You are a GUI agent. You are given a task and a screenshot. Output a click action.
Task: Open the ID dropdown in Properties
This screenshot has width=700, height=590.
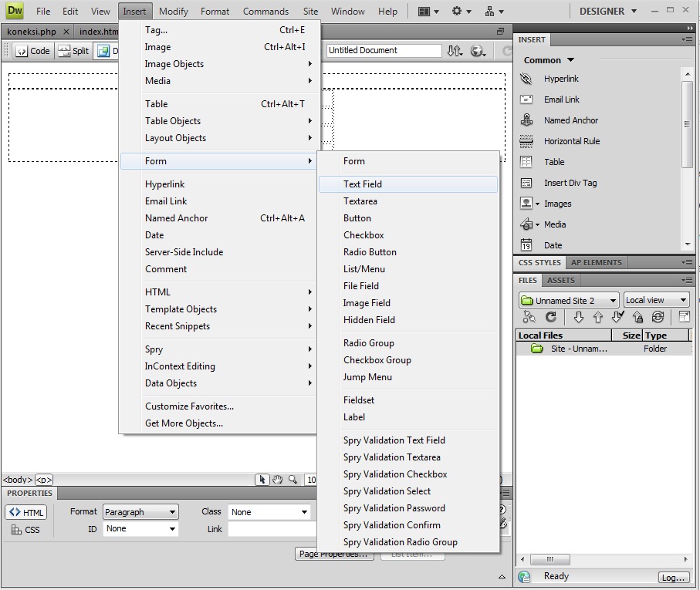[x=140, y=529]
